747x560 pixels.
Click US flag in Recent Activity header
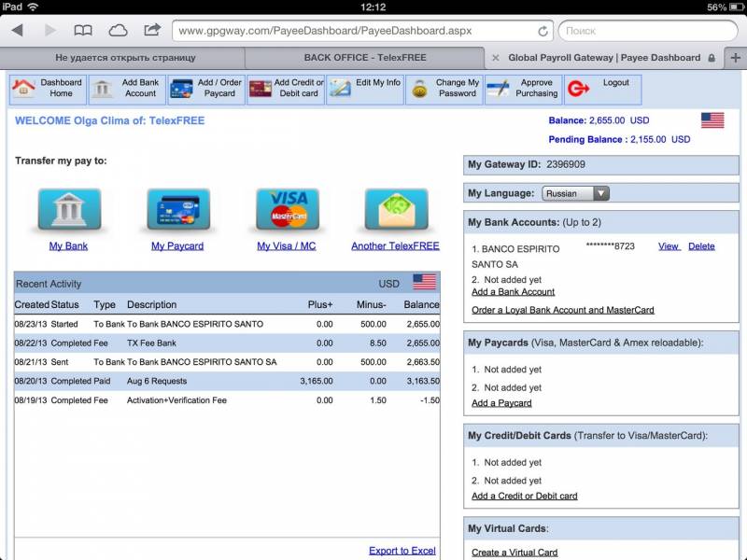click(x=424, y=282)
